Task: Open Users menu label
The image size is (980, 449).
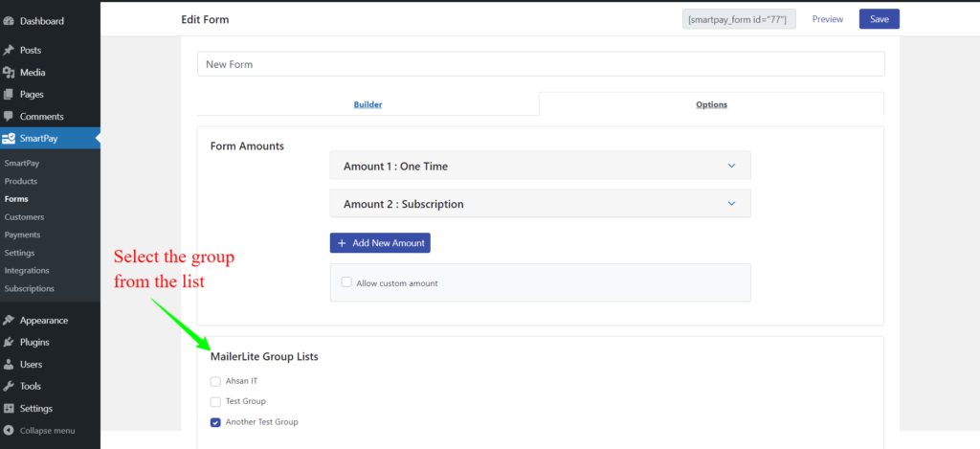Action: point(32,364)
